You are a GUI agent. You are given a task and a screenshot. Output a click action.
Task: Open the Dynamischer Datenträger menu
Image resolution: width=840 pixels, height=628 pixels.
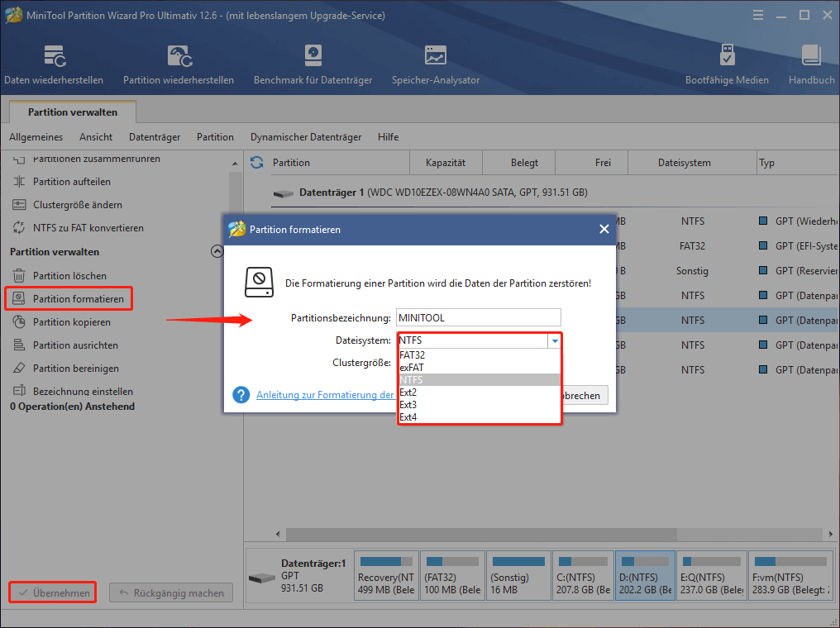click(306, 137)
